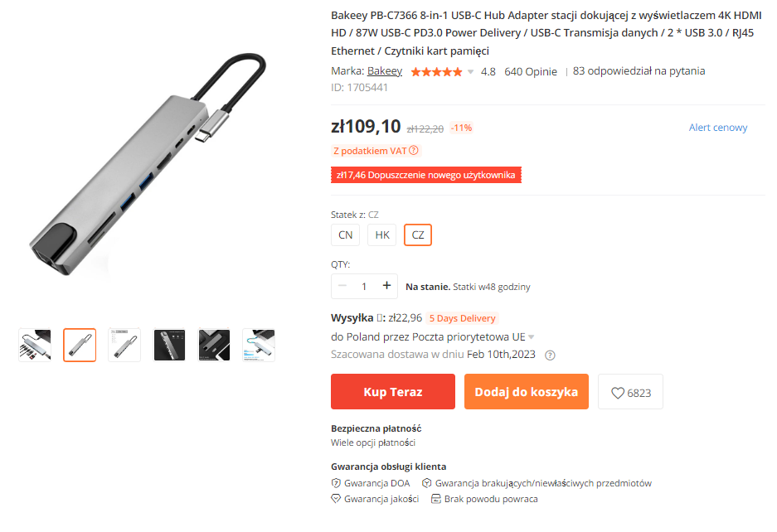Image resolution: width=777 pixels, height=532 pixels.
Task: Click the Gwarancja DOA shield icon
Action: pyautogui.click(x=336, y=483)
